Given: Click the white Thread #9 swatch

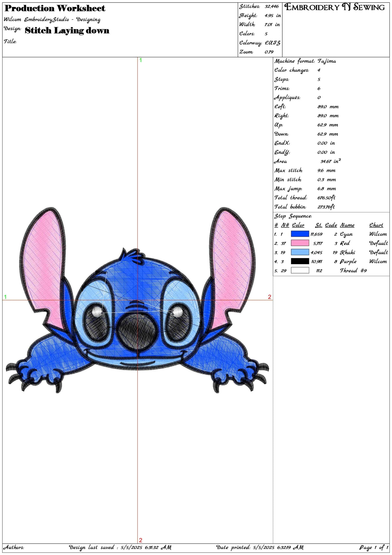Looking at the screenshot, I should pos(300,270).
